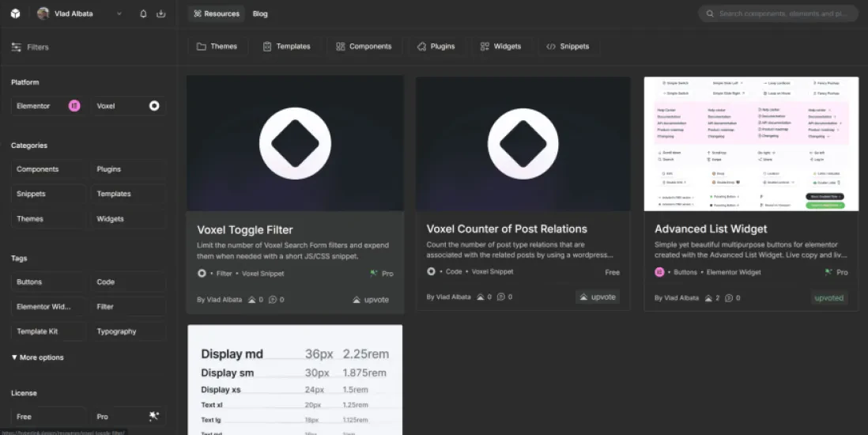This screenshot has height=435, width=868.
Task: Click comments icon on Voxel Counter card
Action: [x=501, y=297]
